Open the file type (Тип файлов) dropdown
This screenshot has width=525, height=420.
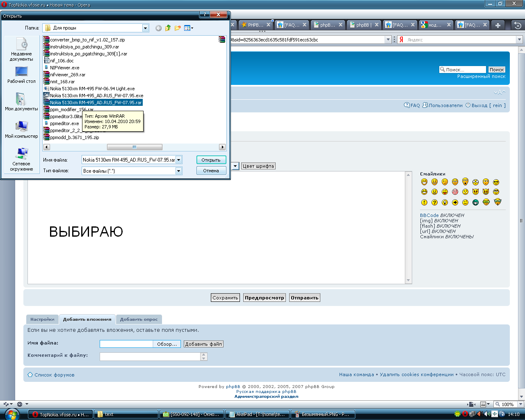(x=179, y=171)
